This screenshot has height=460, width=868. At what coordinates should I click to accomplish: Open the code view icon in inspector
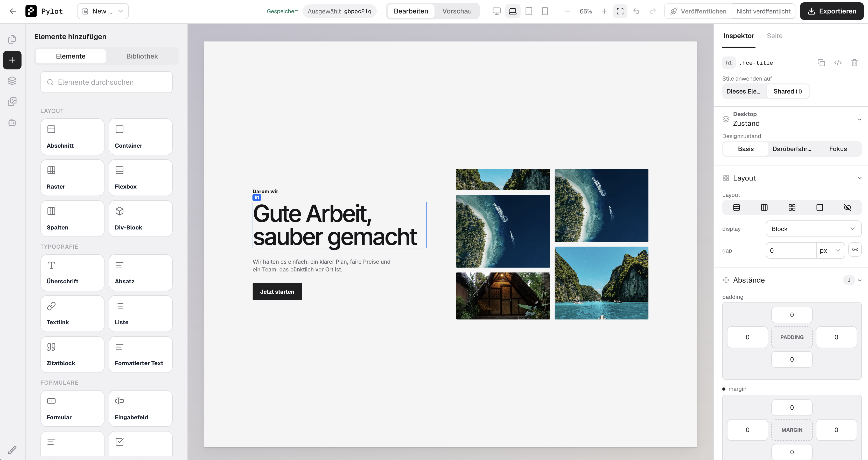[838, 63]
